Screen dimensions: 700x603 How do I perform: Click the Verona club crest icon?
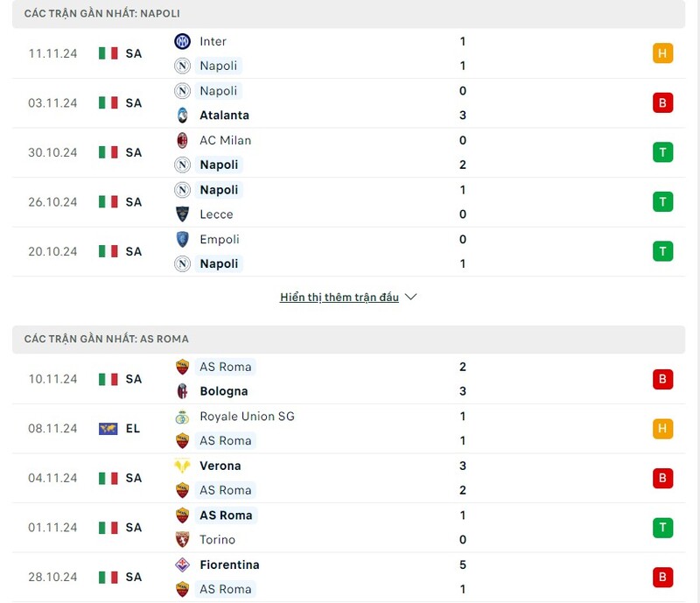tap(182, 466)
